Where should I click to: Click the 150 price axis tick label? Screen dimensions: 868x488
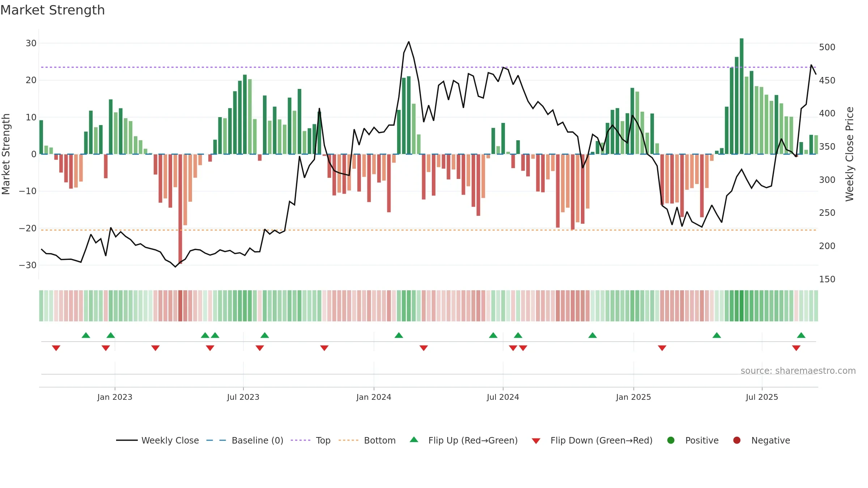827,279
